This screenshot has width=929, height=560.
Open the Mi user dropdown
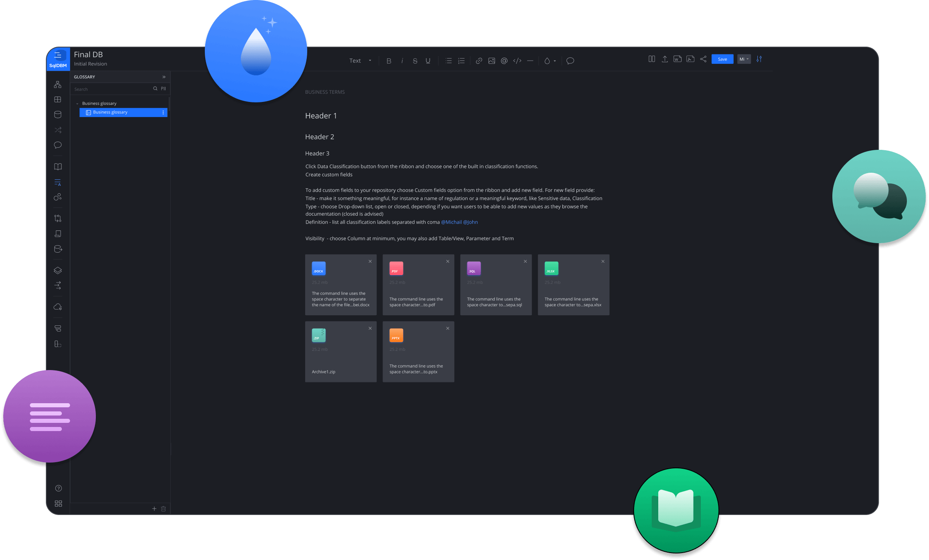pyautogui.click(x=744, y=59)
